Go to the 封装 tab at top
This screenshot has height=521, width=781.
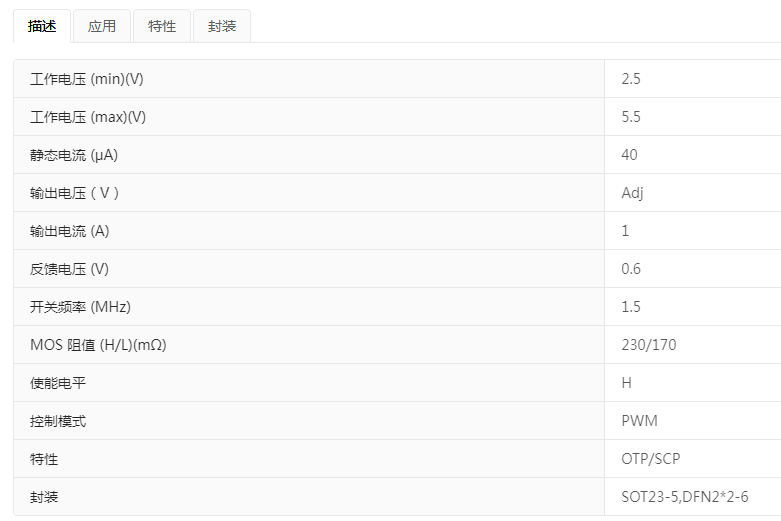pos(222,27)
